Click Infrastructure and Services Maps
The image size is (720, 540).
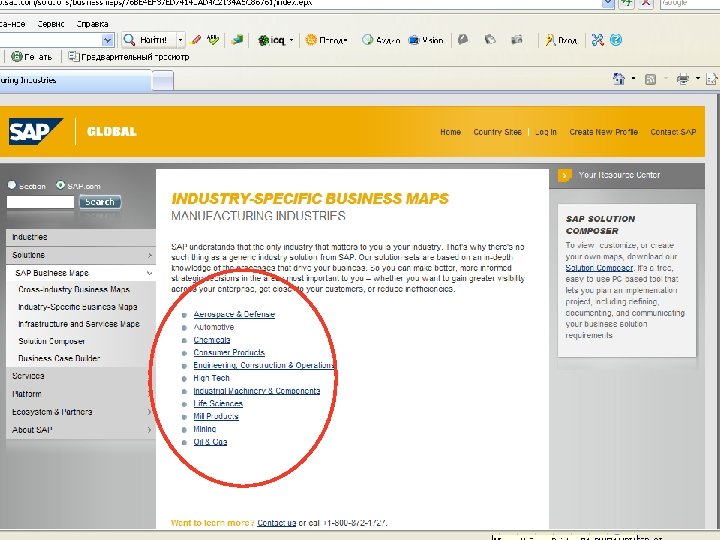[79, 324]
